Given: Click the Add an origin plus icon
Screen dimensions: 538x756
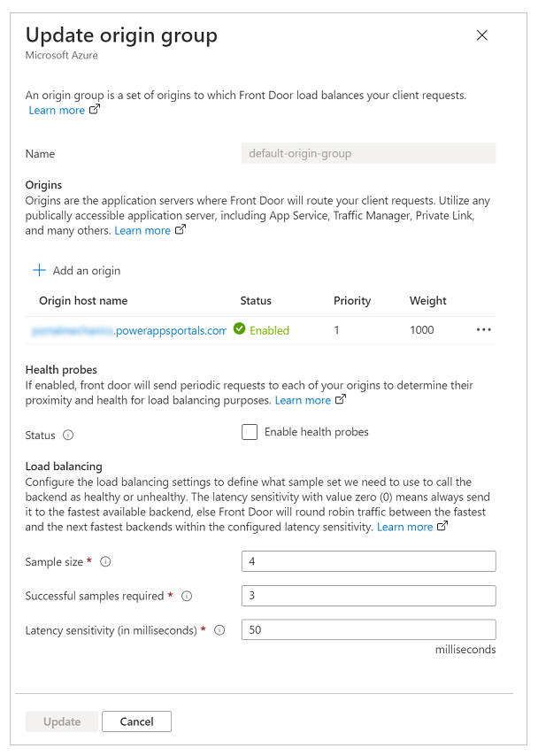Looking at the screenshot, I should [x=39, y=270].
